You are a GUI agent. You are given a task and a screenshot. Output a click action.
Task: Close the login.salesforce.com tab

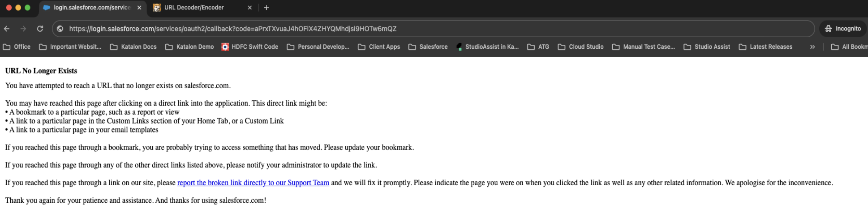[x=139, y=8]
